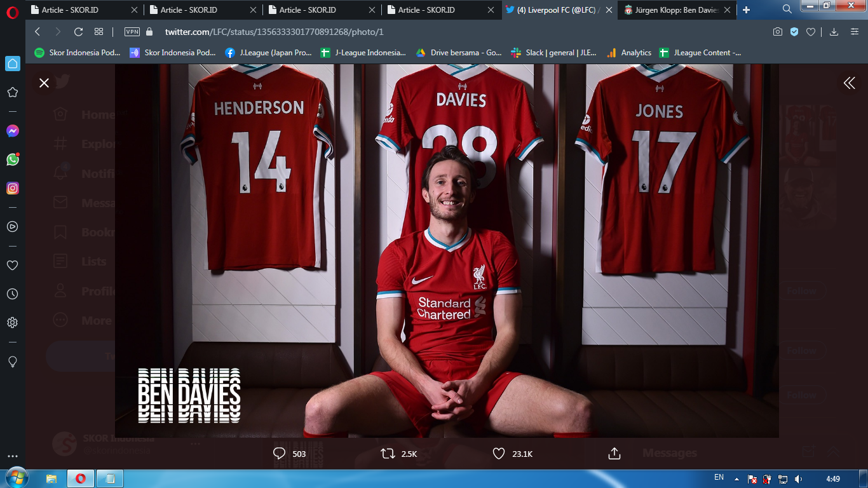Like the Liverpool FC tweet
The image size is (868, 488).
pyautogui.click(x=499, y=454)
